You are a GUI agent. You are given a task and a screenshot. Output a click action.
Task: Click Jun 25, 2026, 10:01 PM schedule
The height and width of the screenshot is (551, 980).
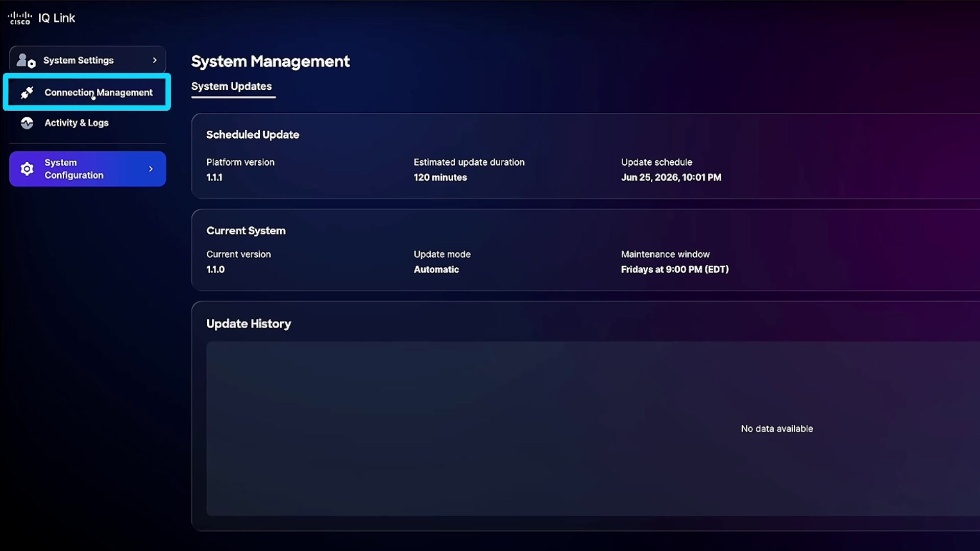(671, 178)
